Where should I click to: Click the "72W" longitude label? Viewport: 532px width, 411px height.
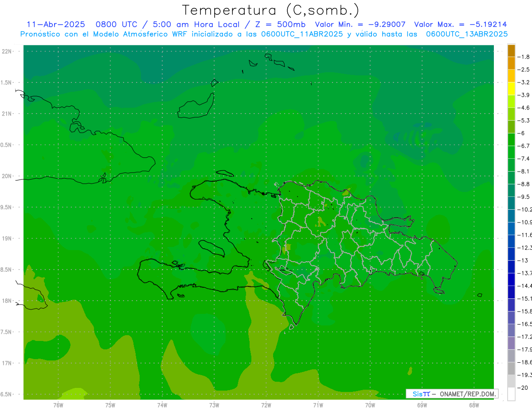tap(266, 405)
